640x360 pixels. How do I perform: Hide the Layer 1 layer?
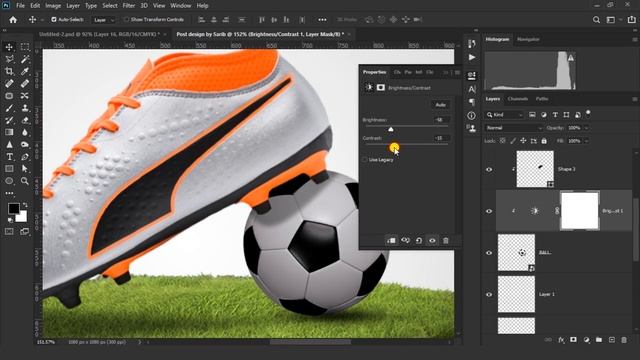point(489,294)
